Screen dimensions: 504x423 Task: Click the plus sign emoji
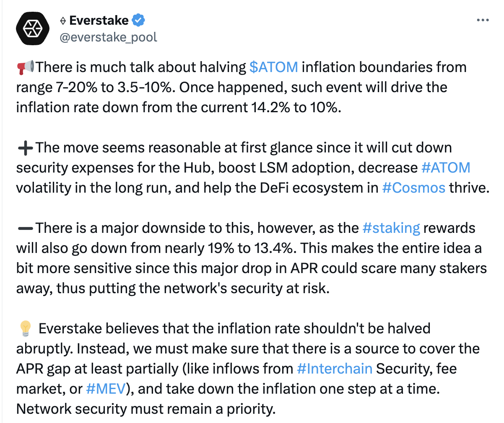(x=26, y=148)
